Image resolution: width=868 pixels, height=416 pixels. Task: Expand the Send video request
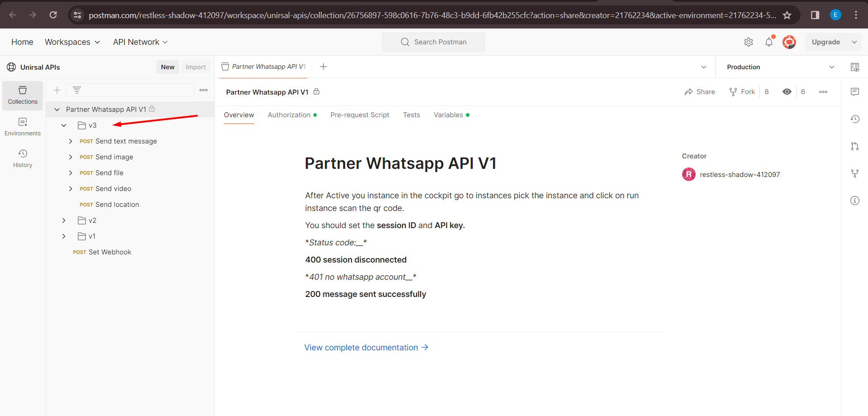tap(71, 189)
